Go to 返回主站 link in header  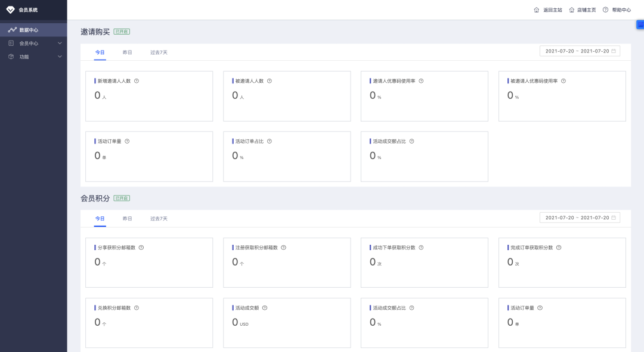[x=548, y=10]
